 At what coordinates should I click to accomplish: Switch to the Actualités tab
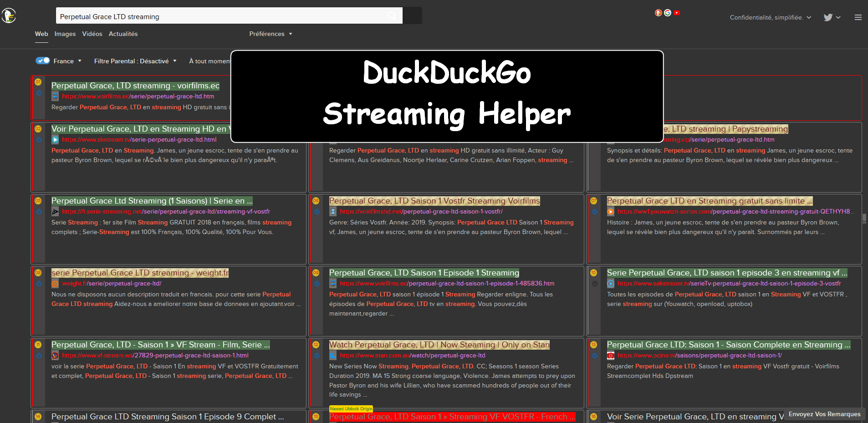point(123,34)
